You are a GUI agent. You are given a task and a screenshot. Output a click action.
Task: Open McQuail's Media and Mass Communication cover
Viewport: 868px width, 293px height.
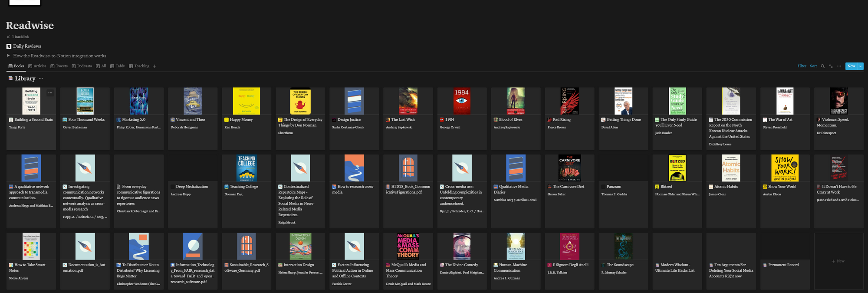408,246
